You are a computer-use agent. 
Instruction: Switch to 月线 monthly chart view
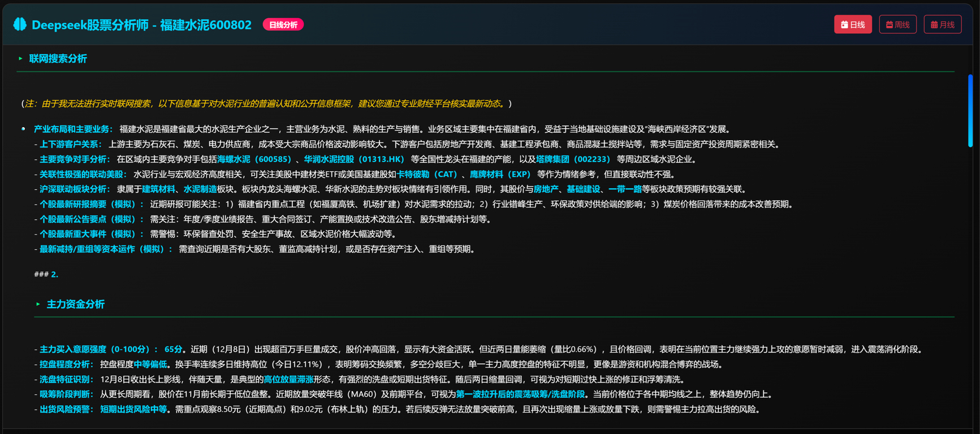943,24
